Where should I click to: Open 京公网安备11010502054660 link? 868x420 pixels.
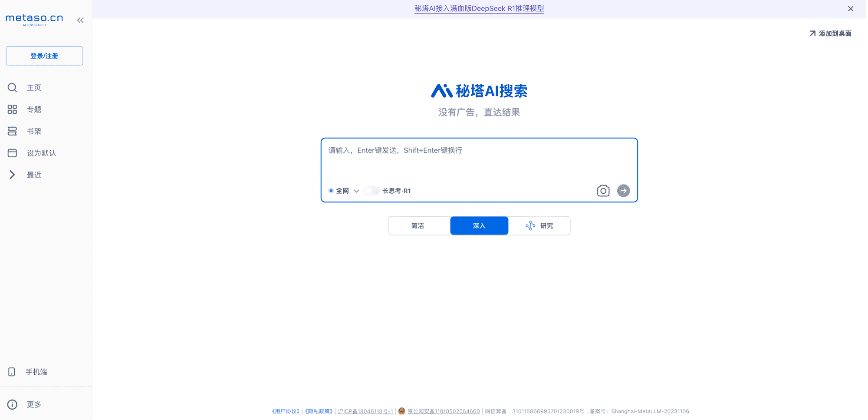coord(444,411)
